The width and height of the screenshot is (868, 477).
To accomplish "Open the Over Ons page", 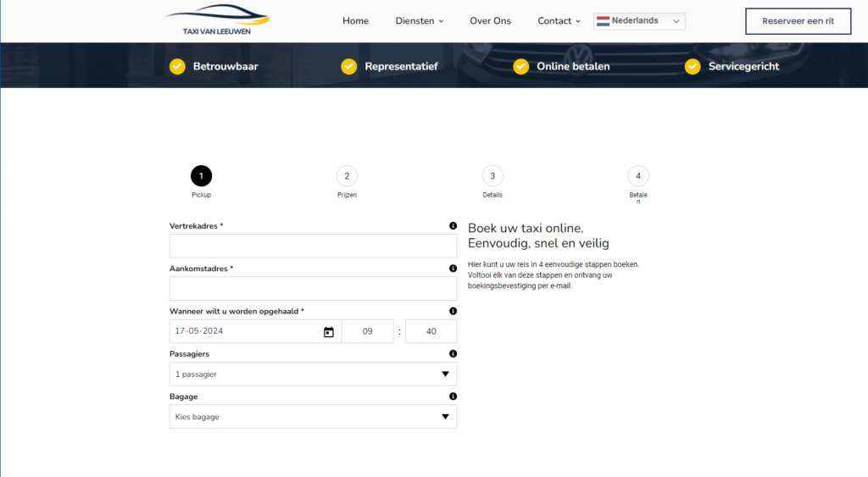I will click(x=491, y=21).
